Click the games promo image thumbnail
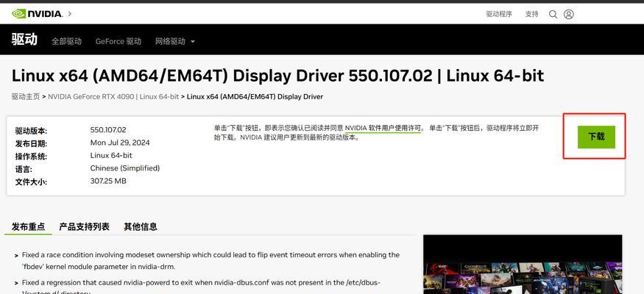Screen dimensions: 644x294 (x=523, y=265)
